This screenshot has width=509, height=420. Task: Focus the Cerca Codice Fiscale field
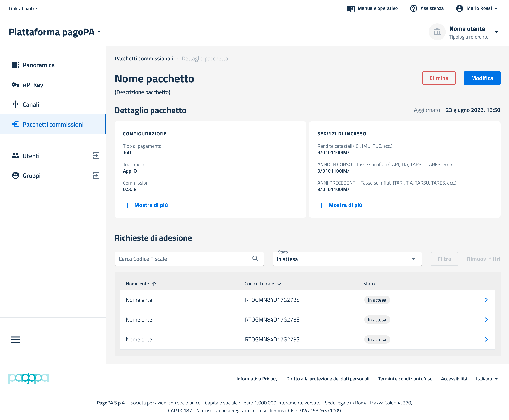pos(184,259)
